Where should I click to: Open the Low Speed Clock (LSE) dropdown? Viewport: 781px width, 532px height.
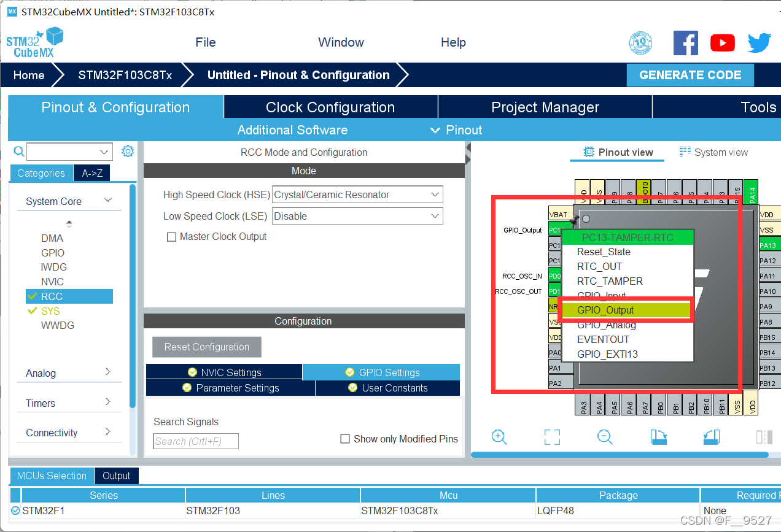tap(357, 216)
